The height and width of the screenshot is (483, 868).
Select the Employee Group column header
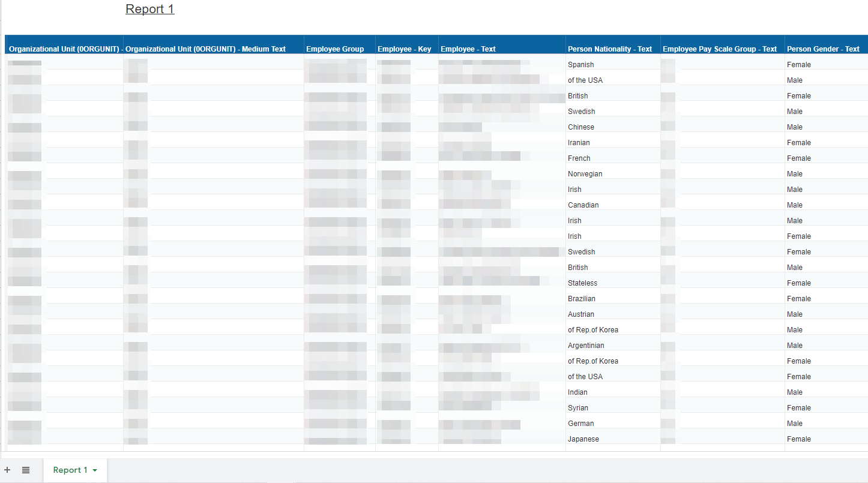(x=335, y=49)
